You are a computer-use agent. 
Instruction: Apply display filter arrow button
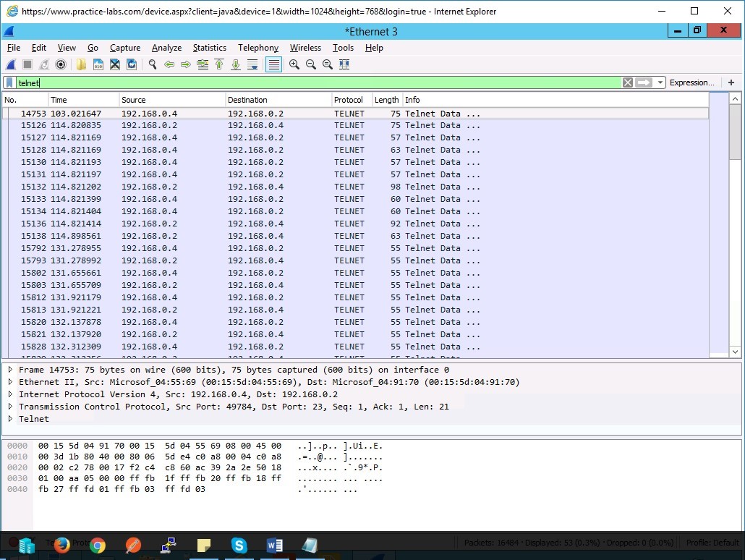(644, 82)
